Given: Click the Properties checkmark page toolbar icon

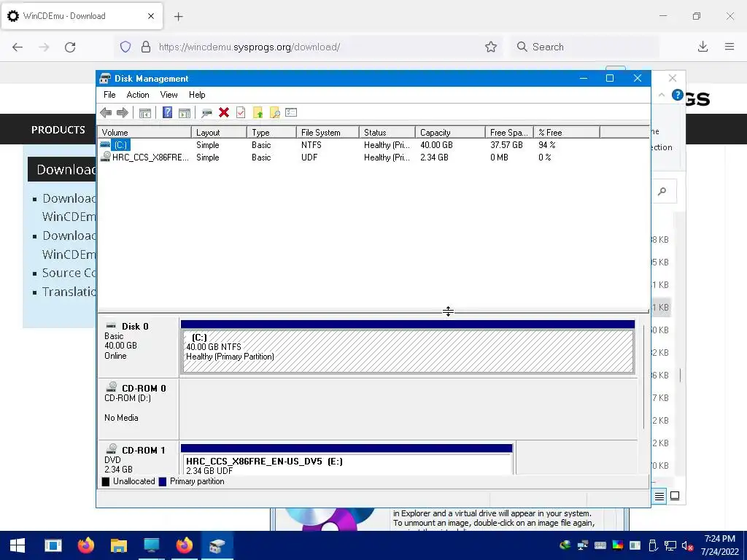Looking at the screenshot, I should pos(241,112).
